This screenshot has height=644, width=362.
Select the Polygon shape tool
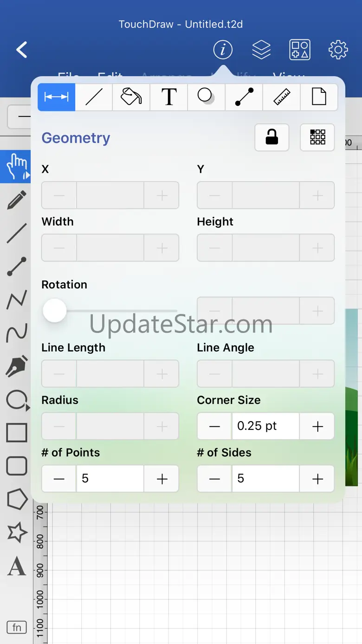click(x=17, y=499)
